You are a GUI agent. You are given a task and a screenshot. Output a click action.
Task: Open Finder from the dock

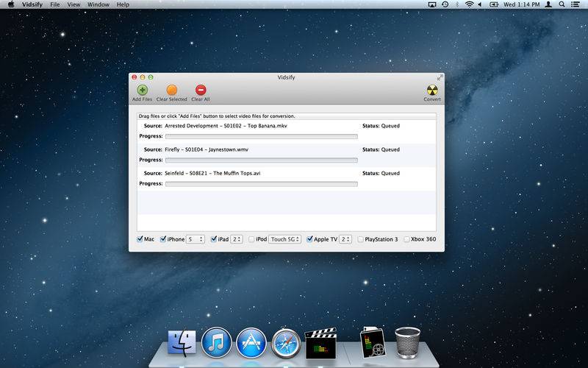[182, 343]
